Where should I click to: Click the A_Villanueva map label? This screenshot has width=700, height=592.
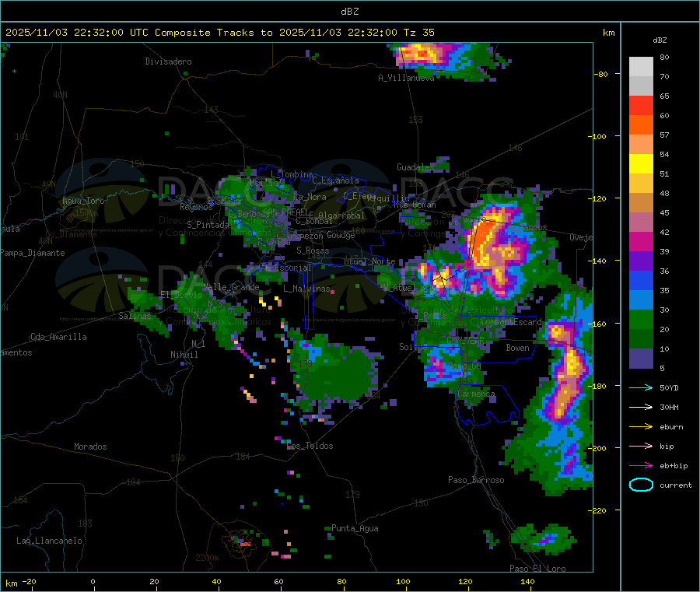[406, 78]
